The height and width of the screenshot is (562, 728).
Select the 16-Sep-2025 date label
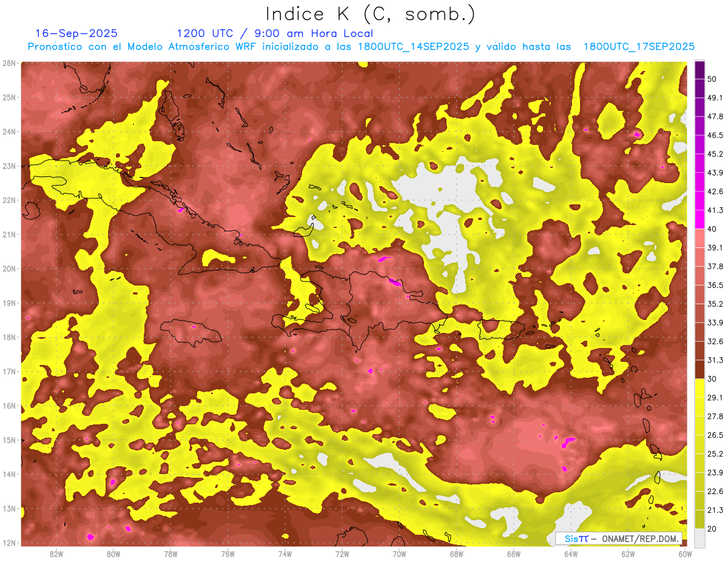[x=76, y=33]
